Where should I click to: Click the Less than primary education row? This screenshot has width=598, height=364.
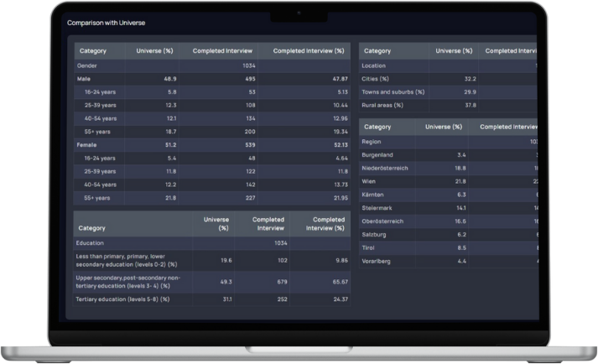tap(123, 260)
